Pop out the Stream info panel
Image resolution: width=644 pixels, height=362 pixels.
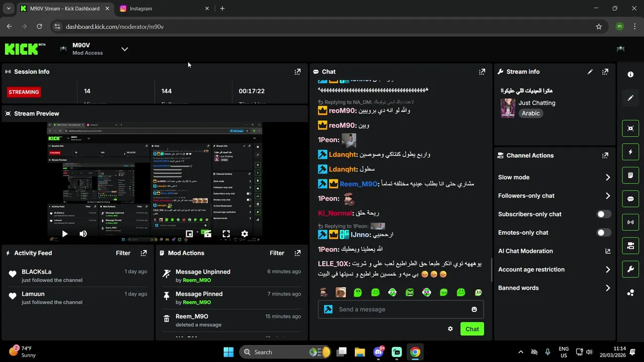pos(605,72)
